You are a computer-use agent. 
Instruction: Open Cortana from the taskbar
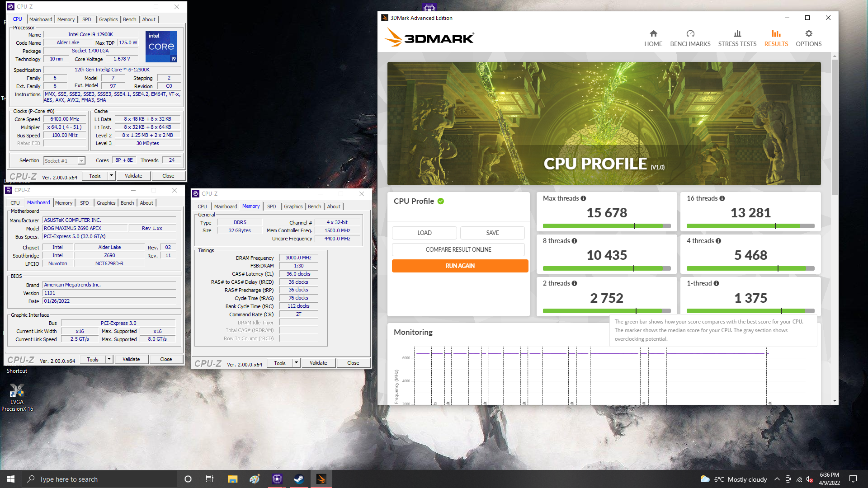point(188,479)
